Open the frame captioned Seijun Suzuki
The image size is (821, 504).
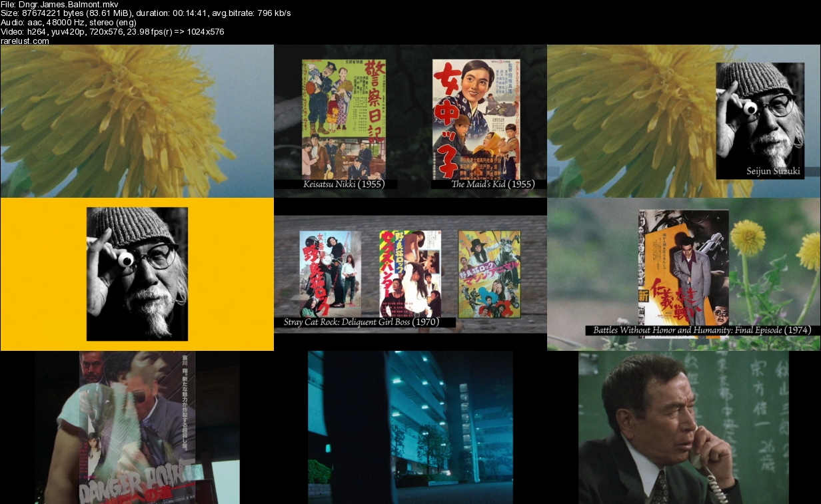684,121
